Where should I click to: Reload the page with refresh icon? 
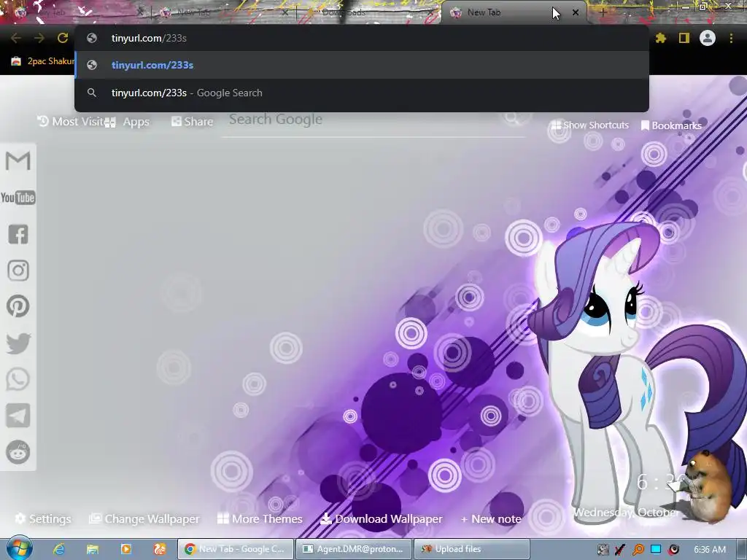pos(63,38)
